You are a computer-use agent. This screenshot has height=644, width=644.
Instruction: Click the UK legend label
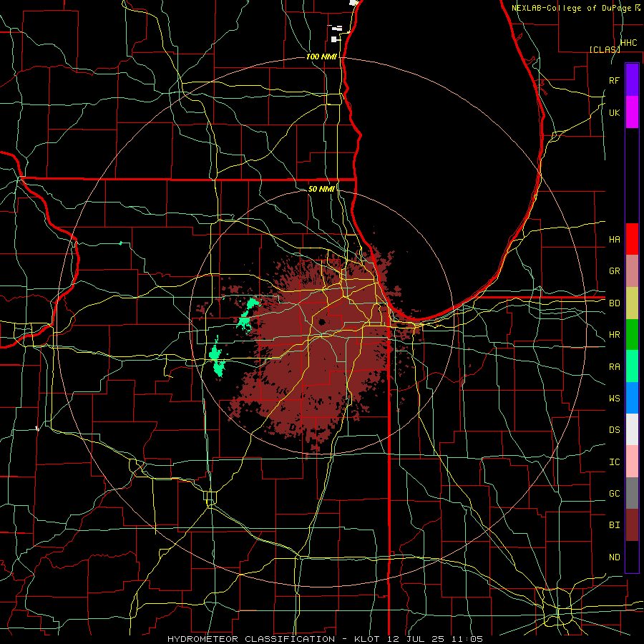pos(614,112)
